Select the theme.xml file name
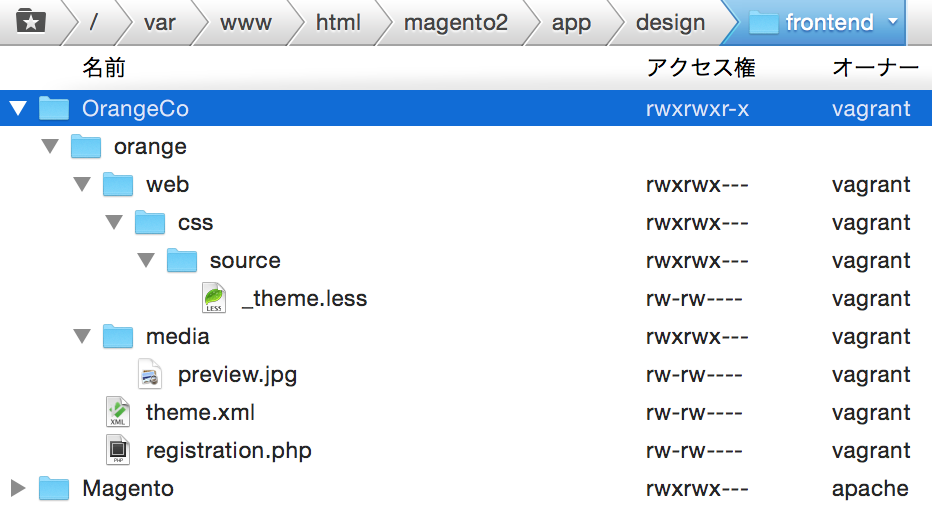Screen dimensions: 932x520 click(200, 412)
